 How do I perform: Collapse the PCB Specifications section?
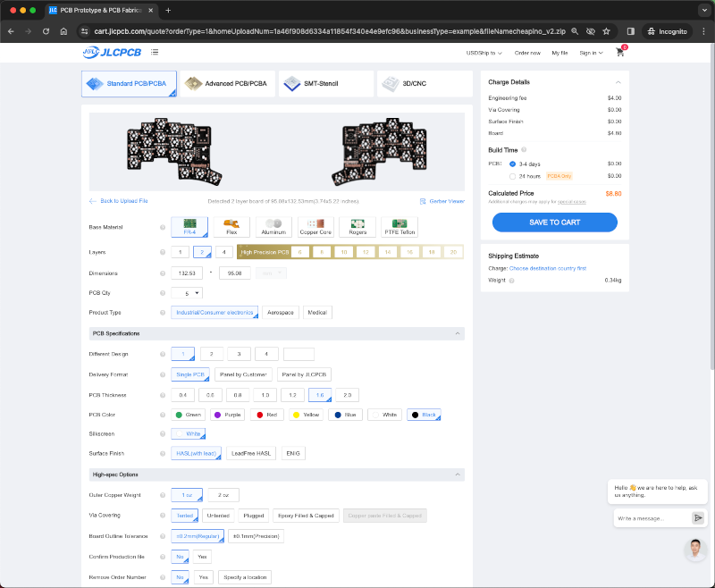(458, 333)
